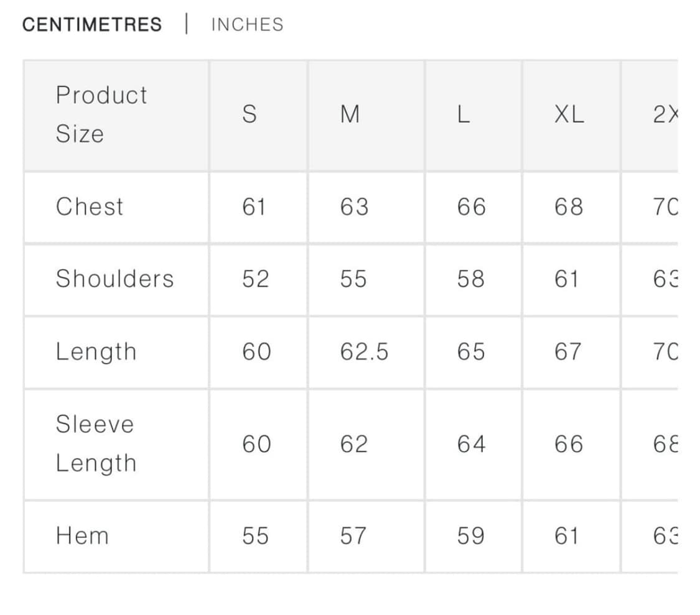Click the Length value 62.5 for M
Screen dimensions: 700x615
pyautogui.click(x=364, y=351)
